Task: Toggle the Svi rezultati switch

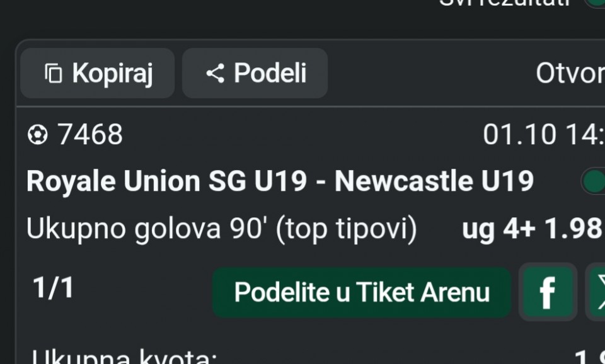Action: click(596, 2)
